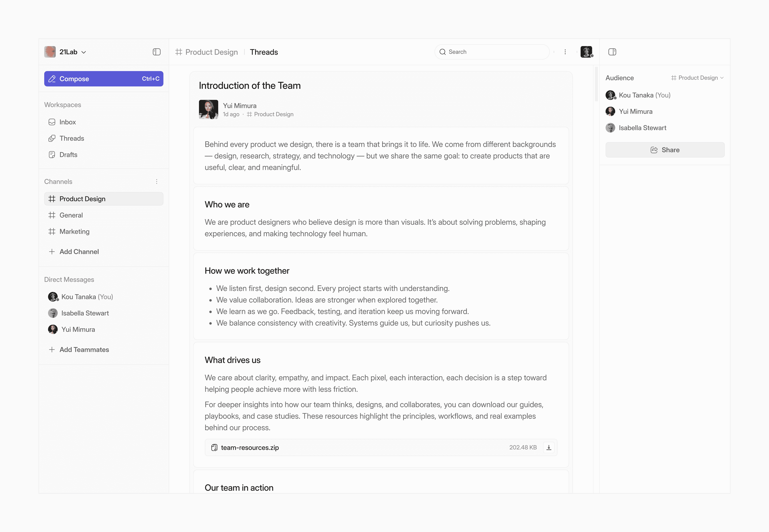Click the Channels section options icon
769x532 pixels.
pyautogui.click(x=156, y=182)
